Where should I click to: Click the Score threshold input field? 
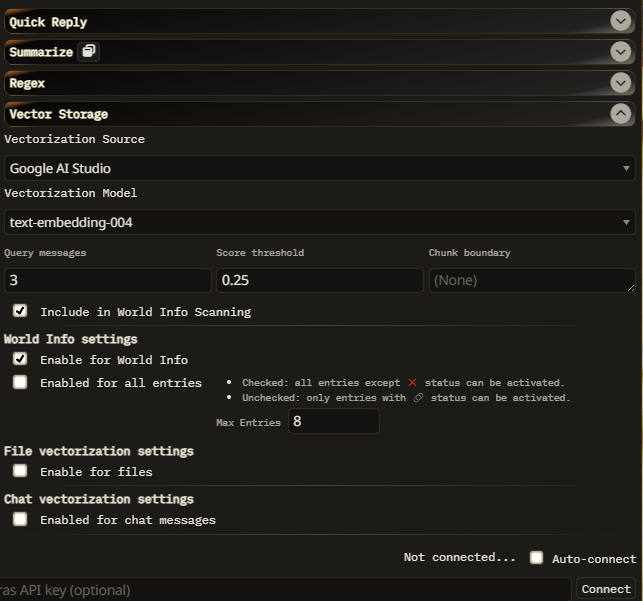[x=319, y=280]
